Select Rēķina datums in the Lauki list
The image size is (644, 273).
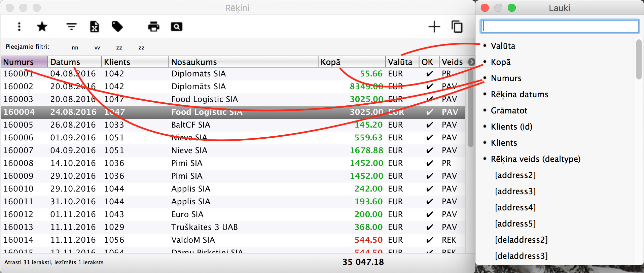point(519,95)
